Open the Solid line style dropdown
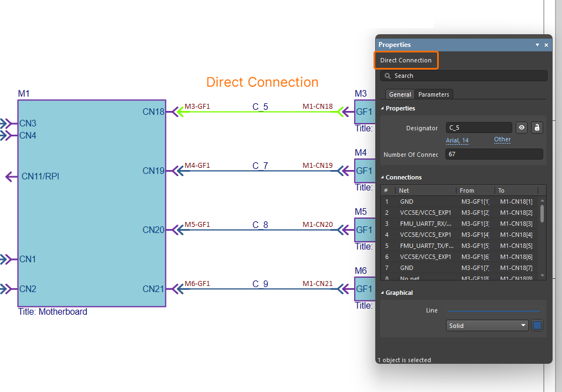Viewport: 562px width, 392px height. click(487, 326)
